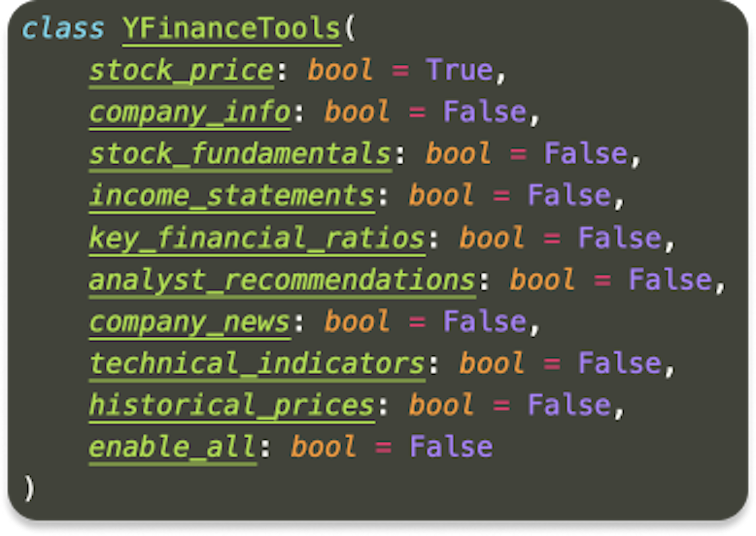
Task: Click the closing parenthesis at the bottom
Action: [29, 488]
